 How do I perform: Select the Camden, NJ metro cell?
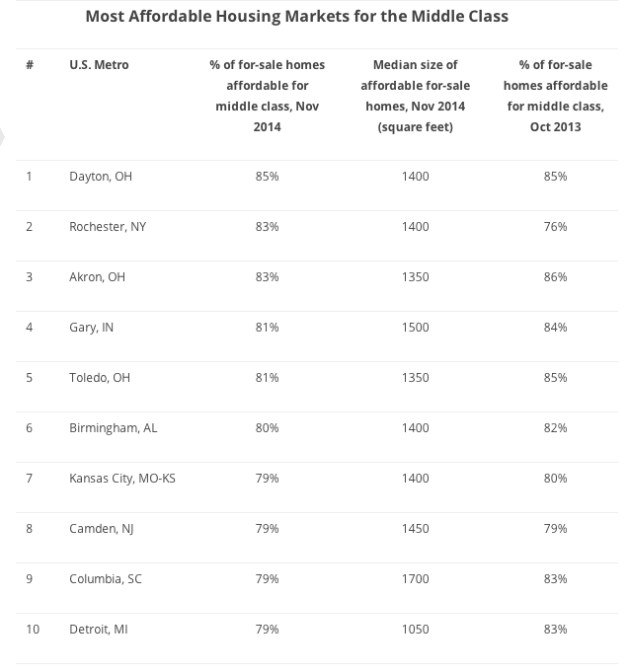tap(102, 529)
